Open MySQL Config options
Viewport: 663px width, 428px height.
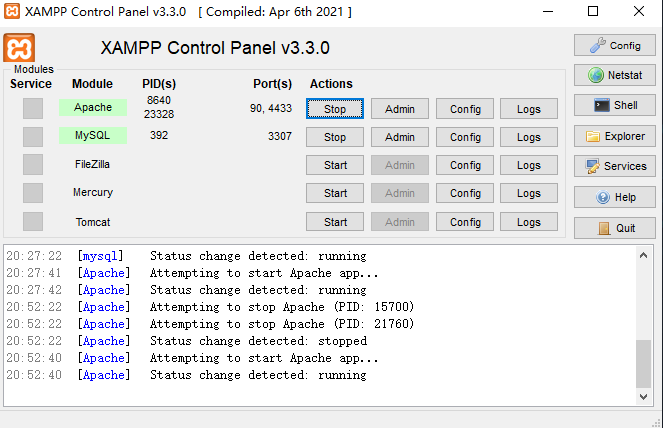coord(465,137)
